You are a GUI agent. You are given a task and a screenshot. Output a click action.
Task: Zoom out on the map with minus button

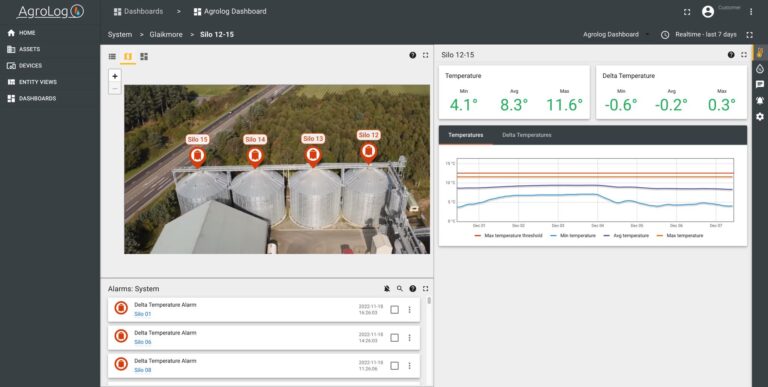point(115,88)
